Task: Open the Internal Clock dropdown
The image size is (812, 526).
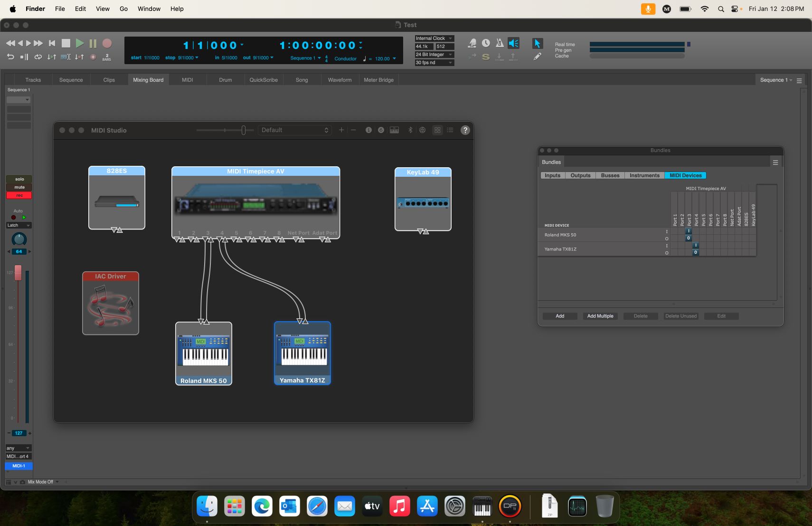Action: pos(434,38)
